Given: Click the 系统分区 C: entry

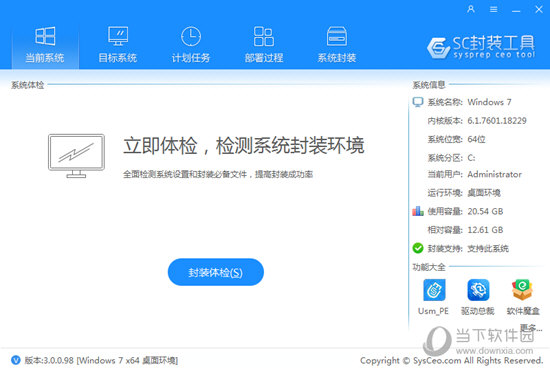Looking at the screenshot, I should 451,158.
